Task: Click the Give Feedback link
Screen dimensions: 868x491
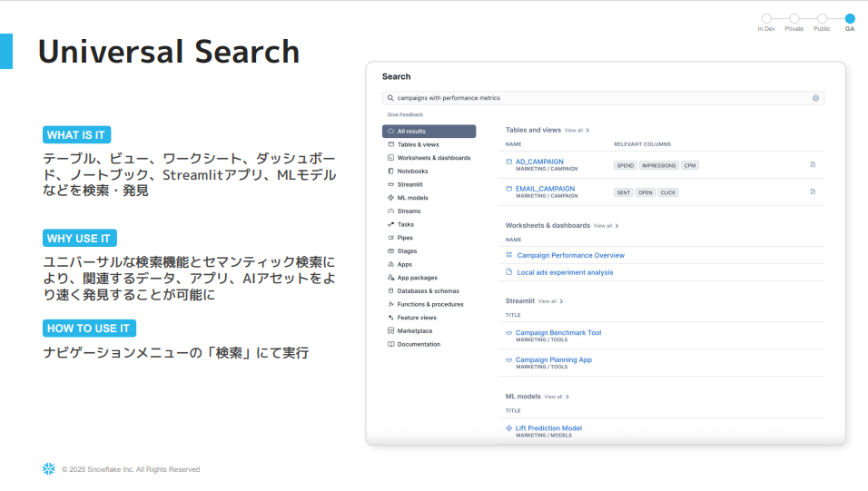Action: [405, 114]
